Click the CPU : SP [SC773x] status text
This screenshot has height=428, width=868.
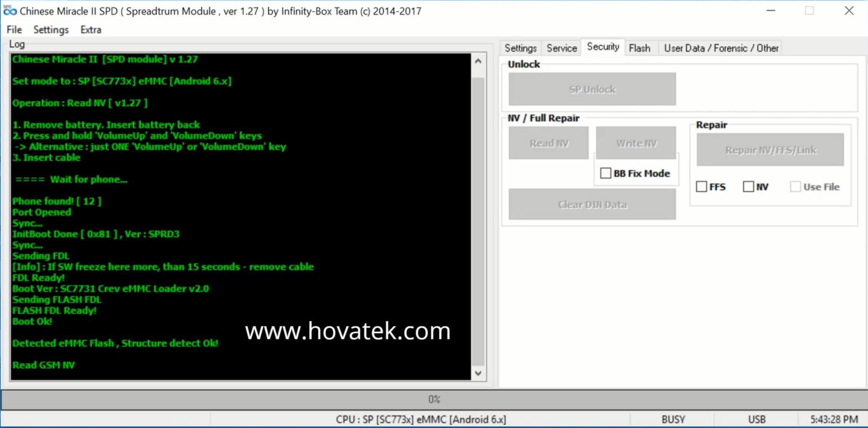(x=421, y=419)
